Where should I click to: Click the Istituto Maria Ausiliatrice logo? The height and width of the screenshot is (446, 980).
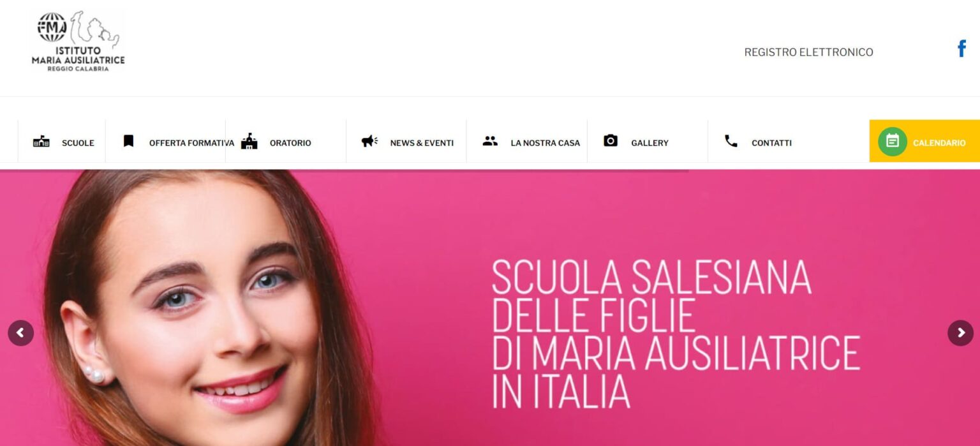click(78, 41)
